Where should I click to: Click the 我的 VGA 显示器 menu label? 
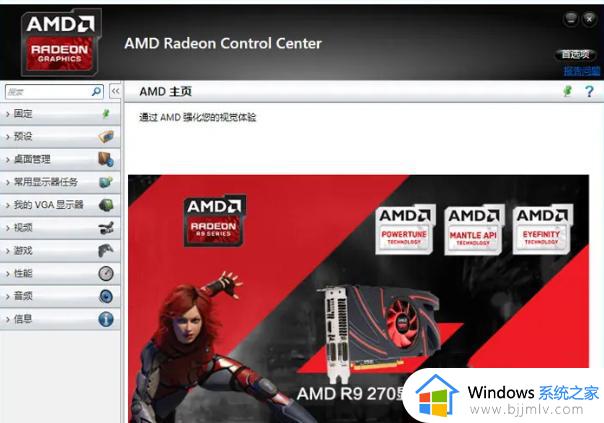tap(49, 205)
